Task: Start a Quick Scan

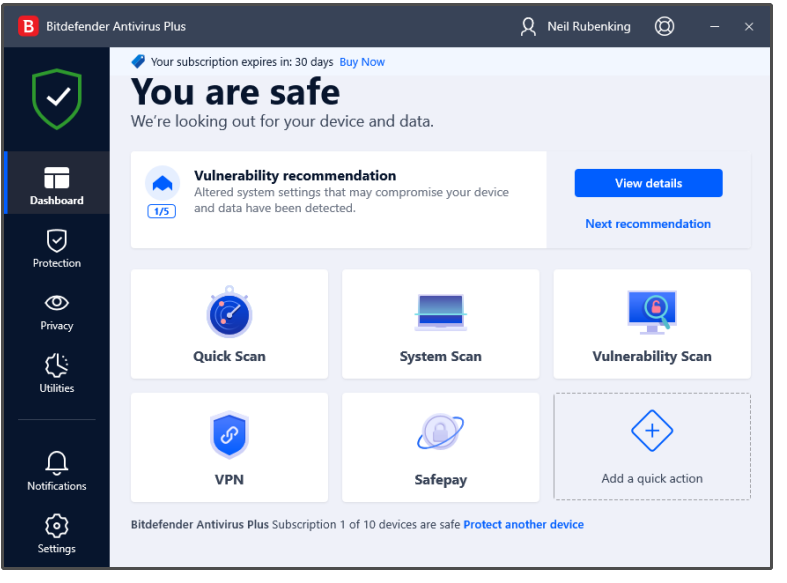Action: pyautogui.click(x=229, y=324)
